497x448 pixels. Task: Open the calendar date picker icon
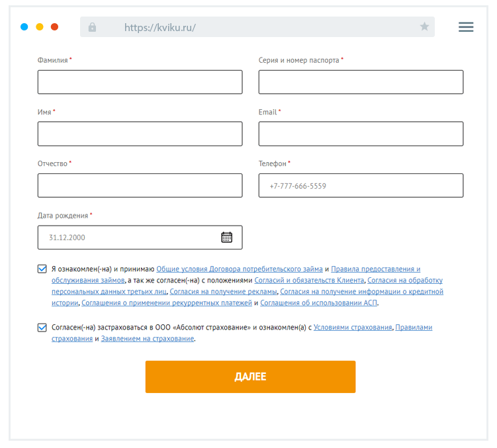[226, 237]
